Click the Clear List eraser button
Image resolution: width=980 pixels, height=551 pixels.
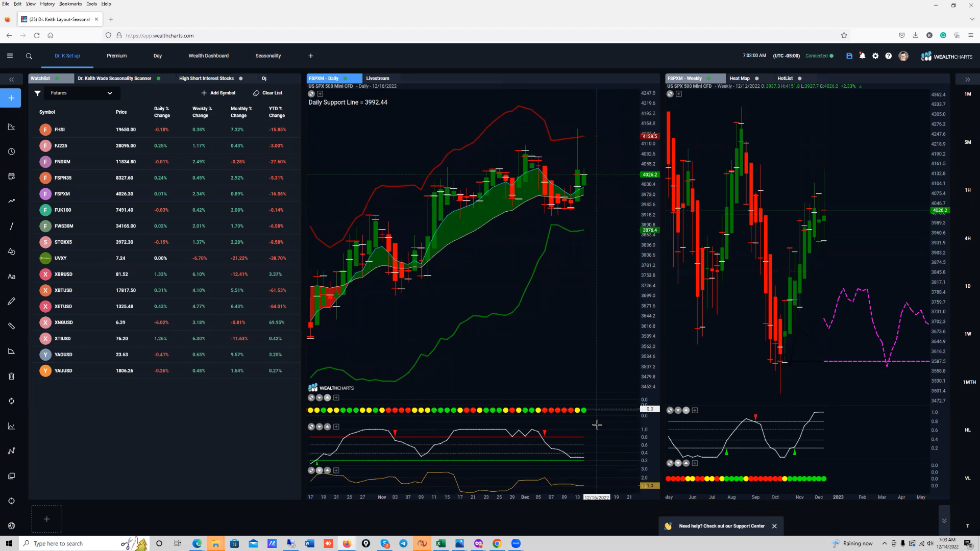[267, 93]
